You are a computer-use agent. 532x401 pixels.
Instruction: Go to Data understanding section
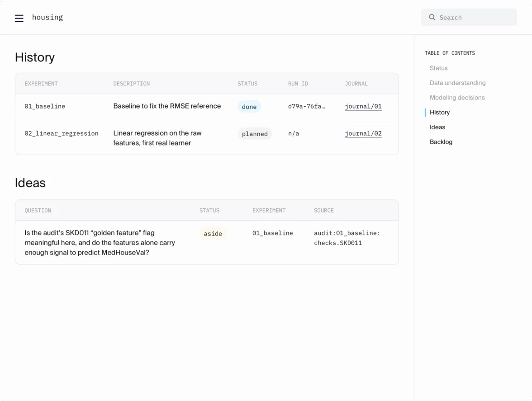pyautogui.click(x=457, y=83)
